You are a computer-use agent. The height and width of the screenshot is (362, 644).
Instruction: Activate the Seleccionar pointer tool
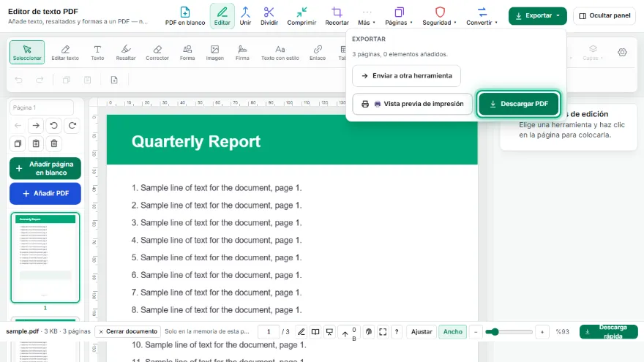pyautogui.click(x=27, y=53)
